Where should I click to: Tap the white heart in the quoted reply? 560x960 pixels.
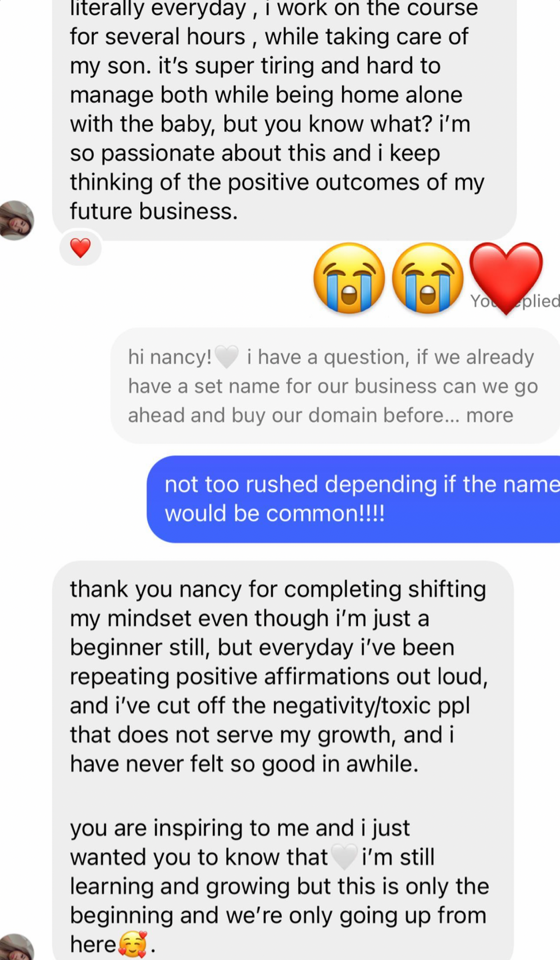(227, 359)
